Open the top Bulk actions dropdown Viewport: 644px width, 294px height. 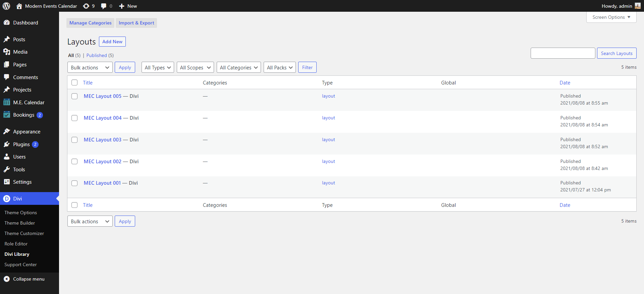[x=90, y=67]
